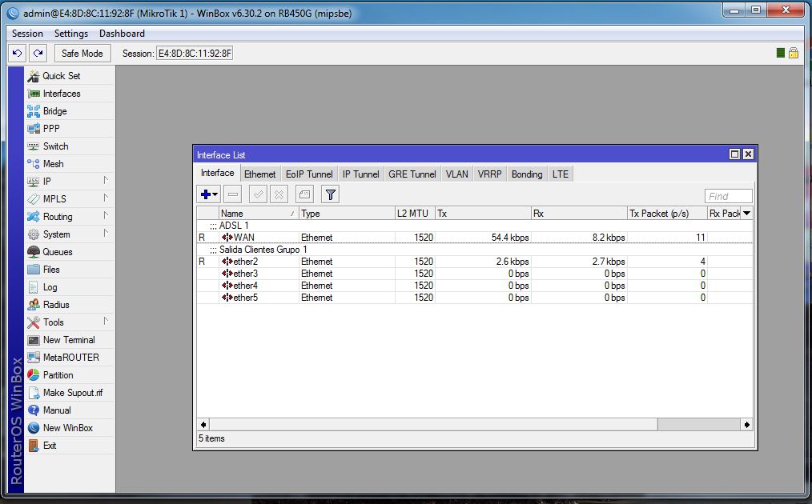Screen dimensions: 812x504
Task: Click the Enable (checkmark) interface button
Action: (258, 194)
